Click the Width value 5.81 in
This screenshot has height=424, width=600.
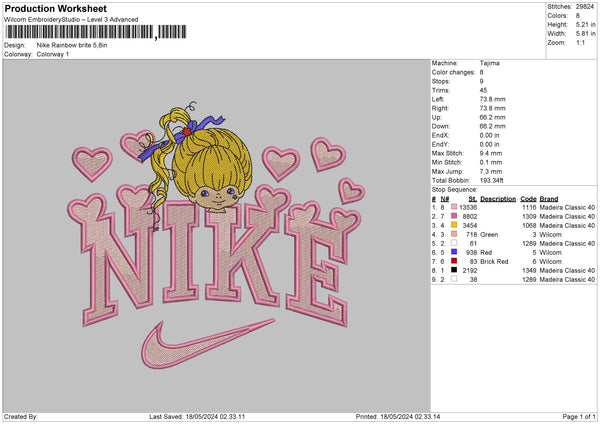[x=585, y=34]
